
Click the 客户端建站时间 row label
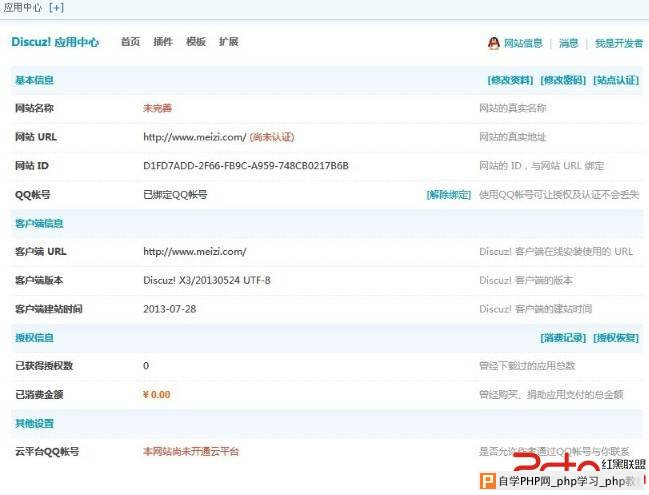pos(49,309)
